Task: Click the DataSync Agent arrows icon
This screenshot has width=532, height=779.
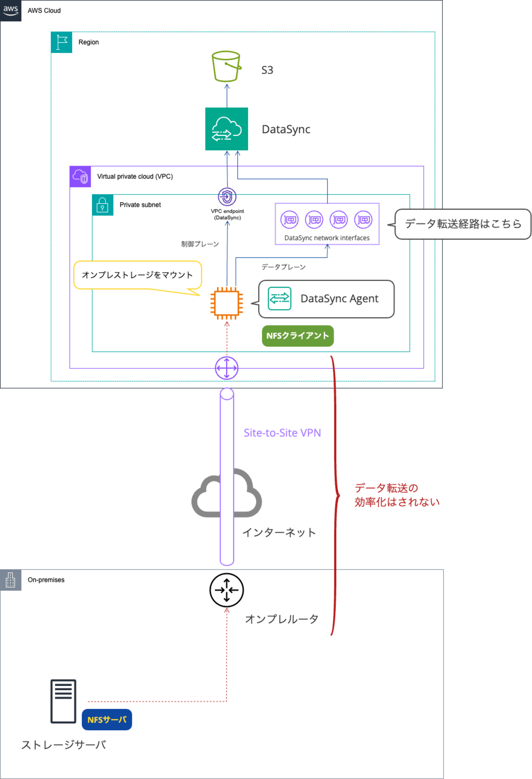Action: 279,299
